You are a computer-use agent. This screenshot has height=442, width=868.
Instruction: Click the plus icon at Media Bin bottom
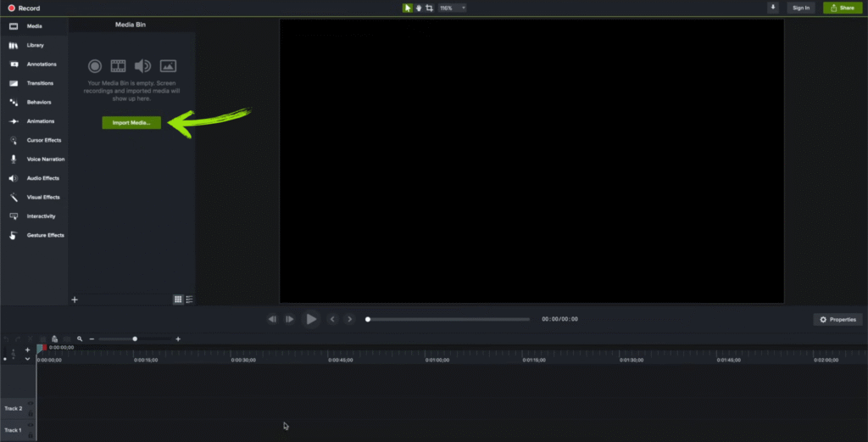click(75, 299)
